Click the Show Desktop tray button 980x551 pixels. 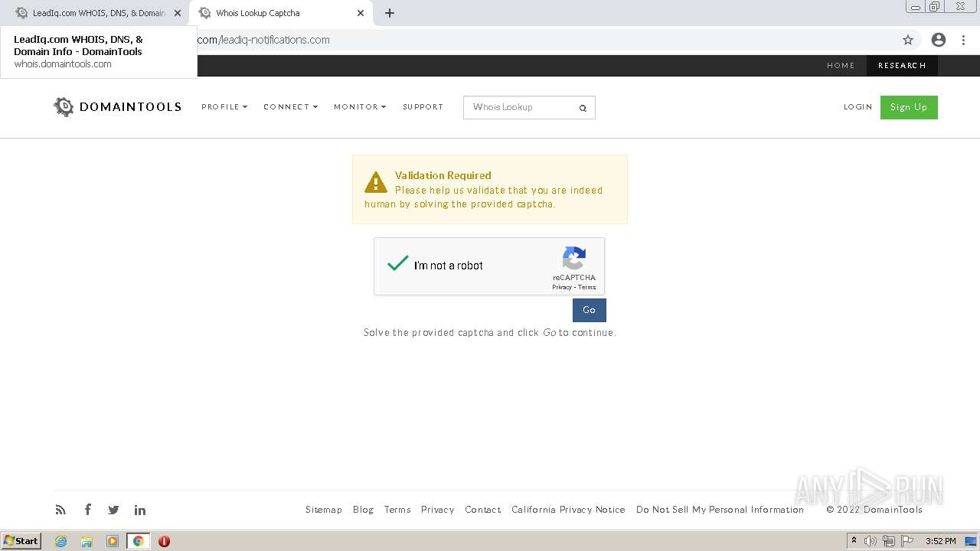click(x=971, y=541)
